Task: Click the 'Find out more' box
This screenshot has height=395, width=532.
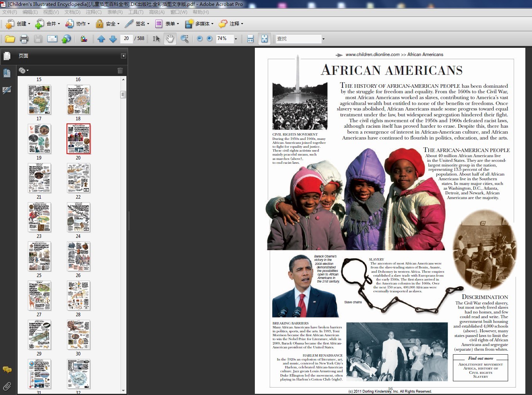Action: (x=480, y=368)
